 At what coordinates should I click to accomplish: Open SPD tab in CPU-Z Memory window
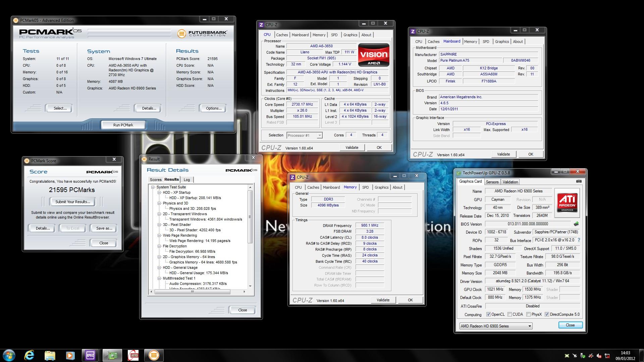tap(366, 187)
